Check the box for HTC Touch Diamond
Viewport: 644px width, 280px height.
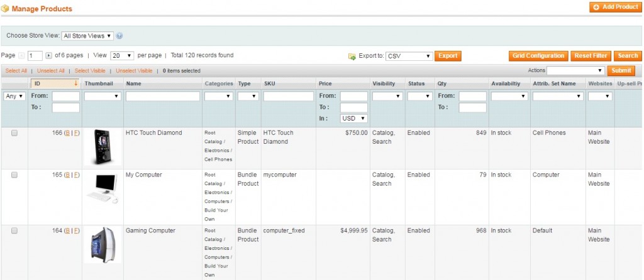tap(14, 133)
